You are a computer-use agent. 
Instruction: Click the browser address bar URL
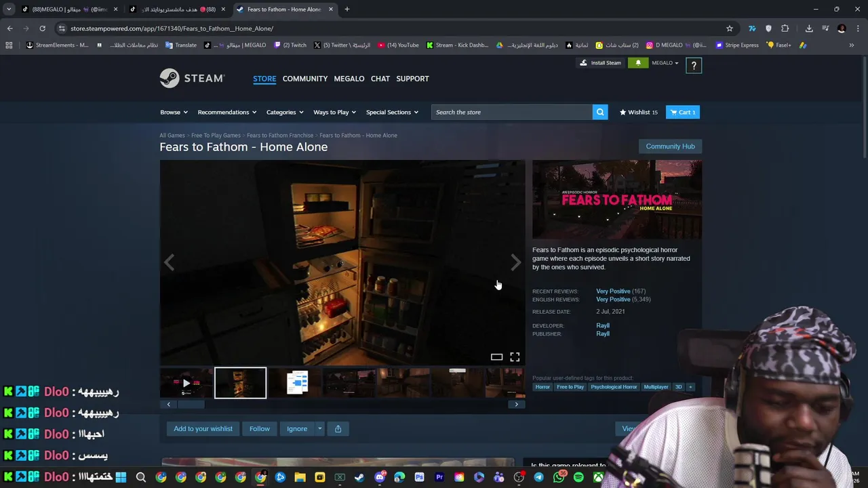click(x=172, y=28)
